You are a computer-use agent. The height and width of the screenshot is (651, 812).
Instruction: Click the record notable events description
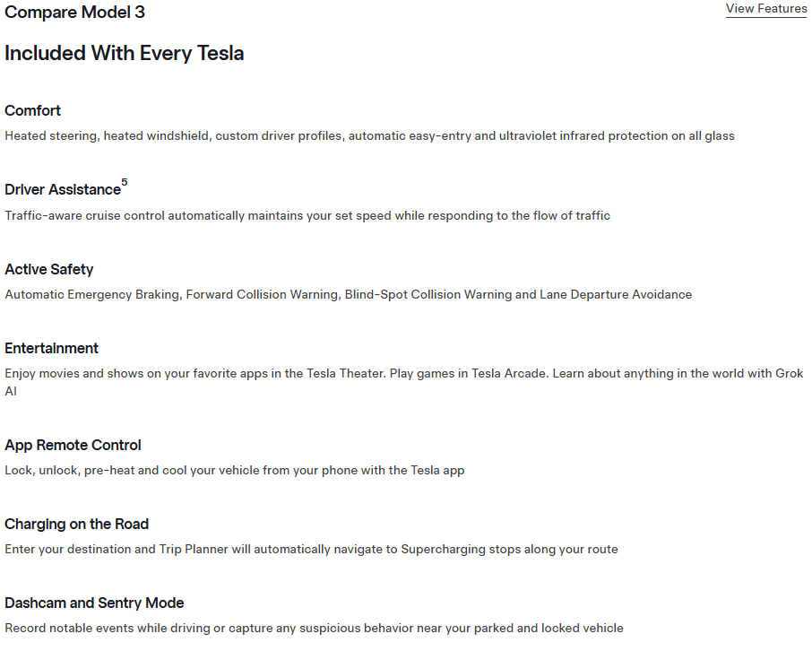click(x=314, y=629)
